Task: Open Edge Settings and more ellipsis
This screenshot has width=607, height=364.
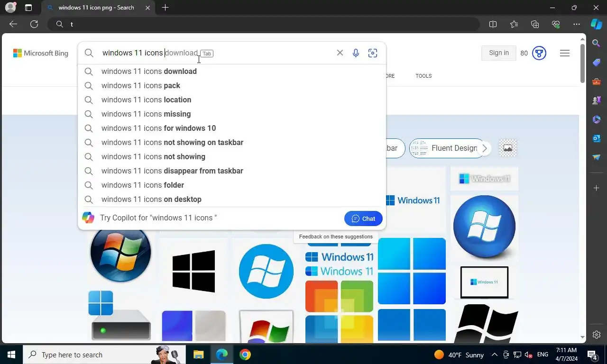Action: point(577,24)
